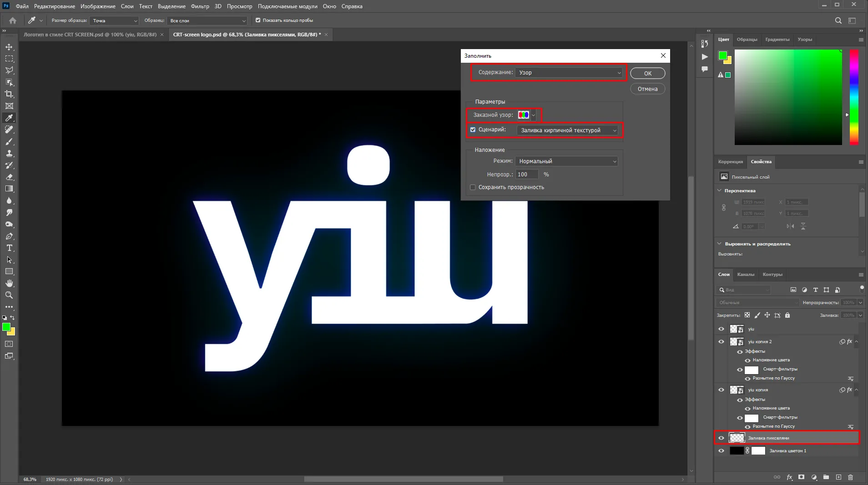Open the 'Фильтр' menu

click(x=200, y=6)
